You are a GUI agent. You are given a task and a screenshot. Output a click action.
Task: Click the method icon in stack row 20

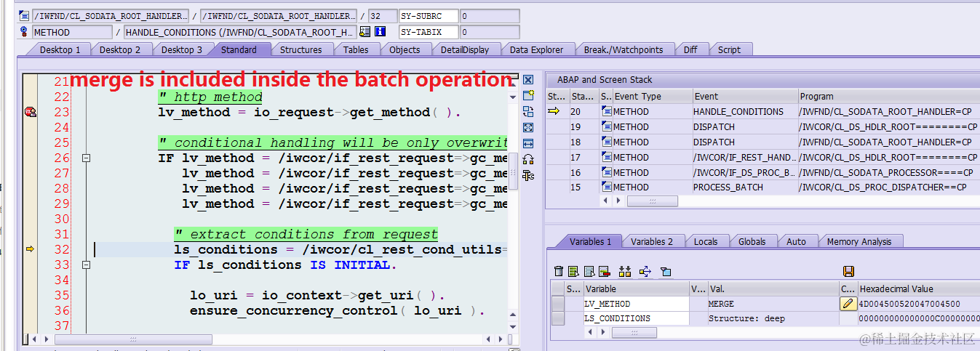click(607, 111)
